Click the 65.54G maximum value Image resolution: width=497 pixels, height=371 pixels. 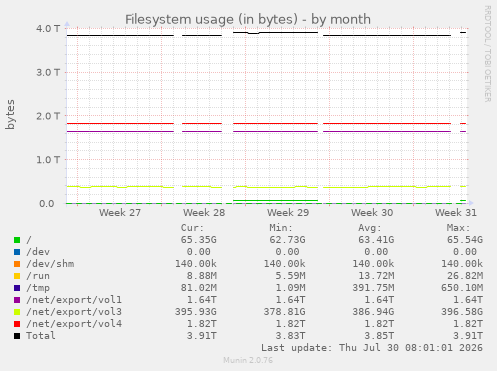click(x=465, y=240)
